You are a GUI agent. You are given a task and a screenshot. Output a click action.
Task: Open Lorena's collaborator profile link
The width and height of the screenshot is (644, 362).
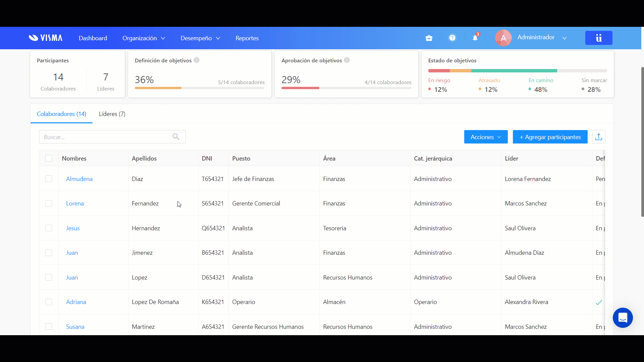75,203
